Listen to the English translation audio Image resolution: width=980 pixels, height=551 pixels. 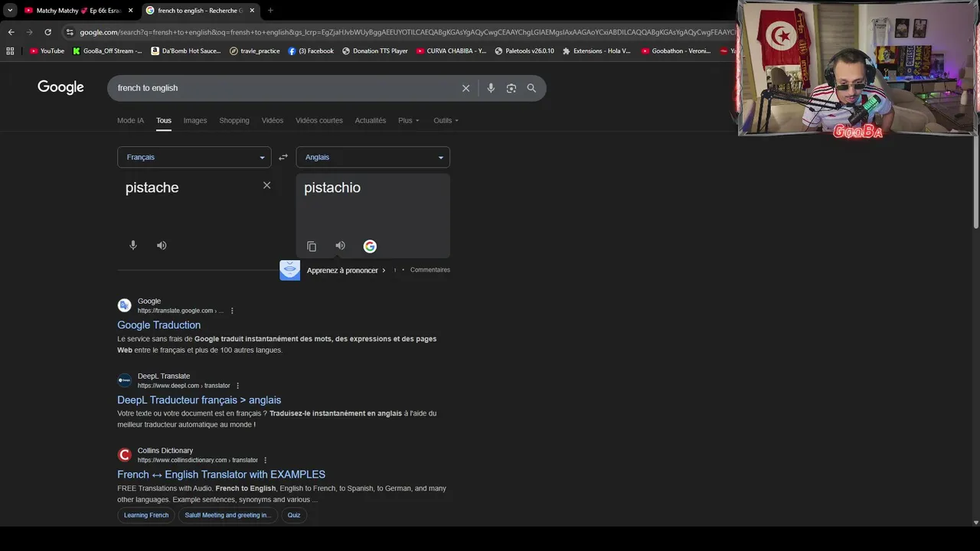(340, 246)
